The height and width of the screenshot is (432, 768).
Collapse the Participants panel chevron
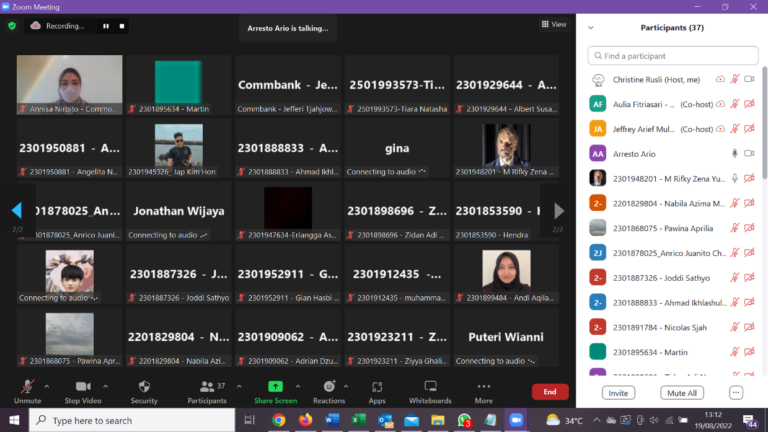click(591, 28)
